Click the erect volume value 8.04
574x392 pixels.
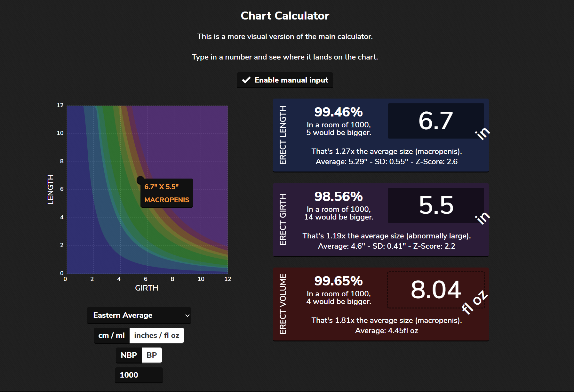pyautogui.click(x=436, y=290)
